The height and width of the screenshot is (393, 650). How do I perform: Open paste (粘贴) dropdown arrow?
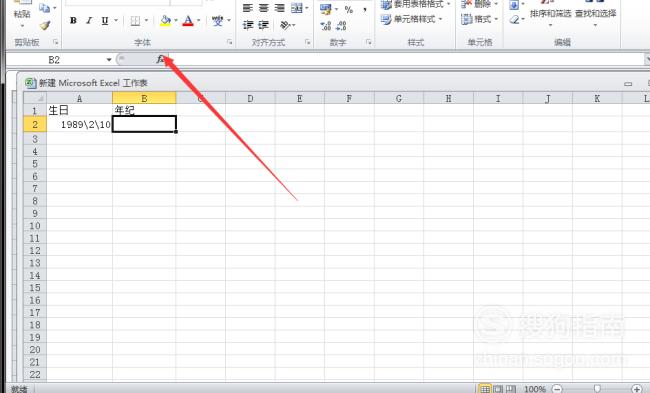[x=22, y=26]
